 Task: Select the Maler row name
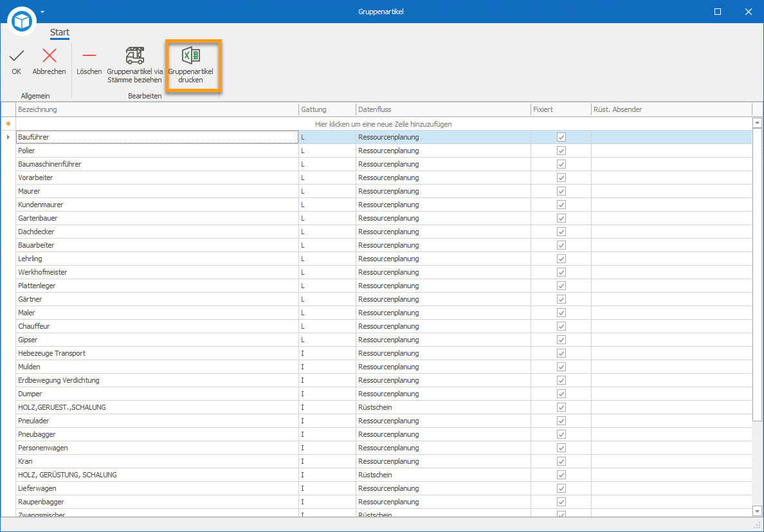point(26,313)
